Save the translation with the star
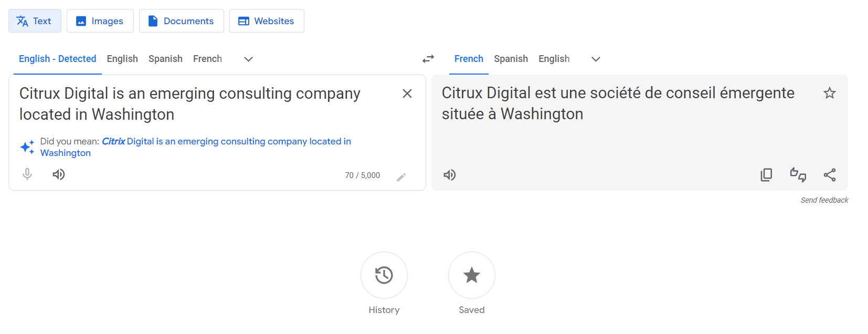Viewport: 868px width, 334px height. click(830, 93)
